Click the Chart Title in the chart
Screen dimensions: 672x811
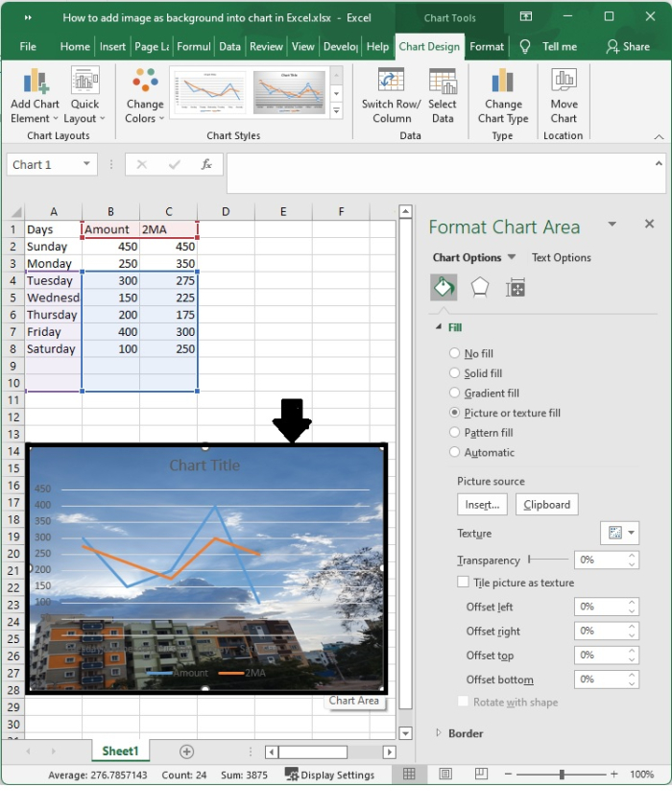(x=204, y=465)
